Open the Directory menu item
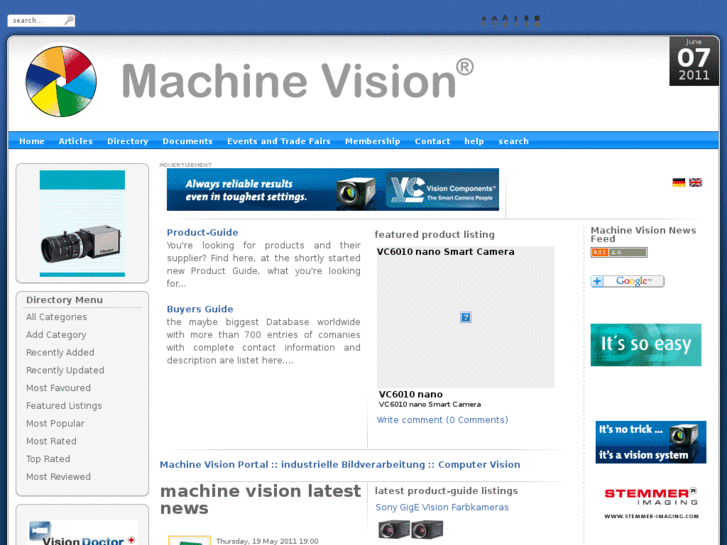727x545 pixels. pos(128,141)
